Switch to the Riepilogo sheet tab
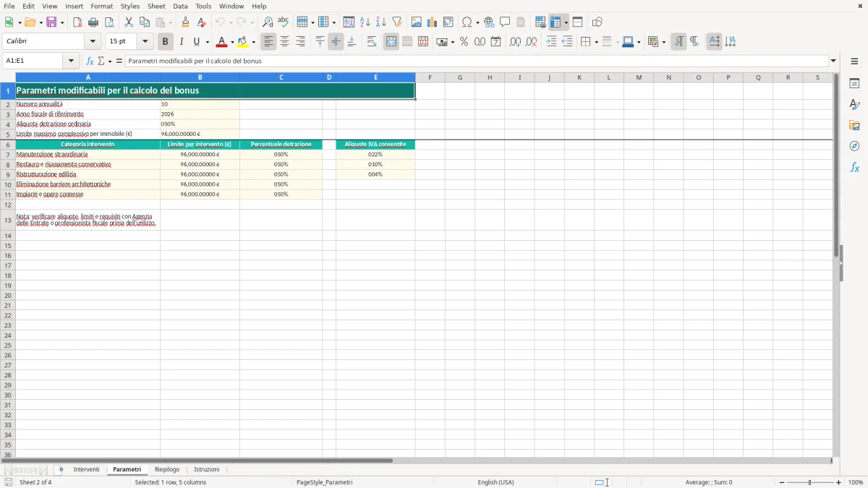This screenshot has height=488, width=868. (x=167, y=470)
